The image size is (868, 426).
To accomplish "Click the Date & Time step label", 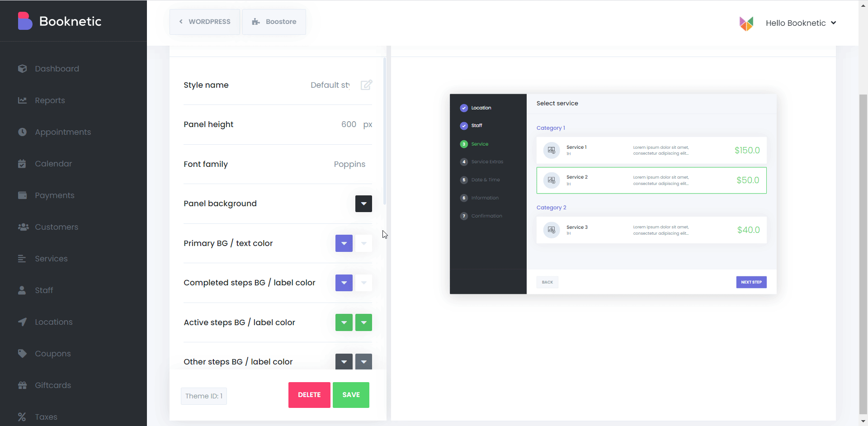I will (486, 180).
